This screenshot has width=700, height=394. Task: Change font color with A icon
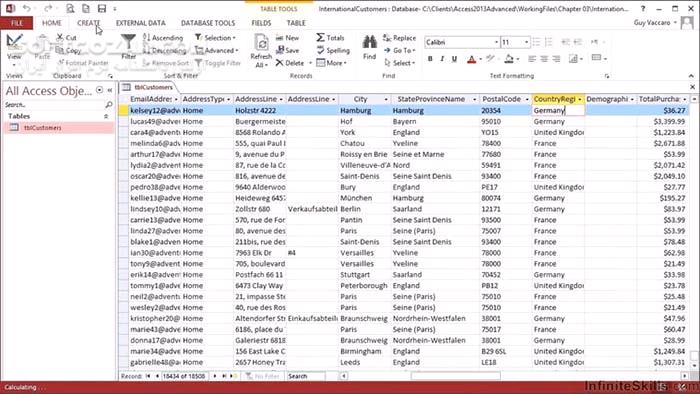471,58
